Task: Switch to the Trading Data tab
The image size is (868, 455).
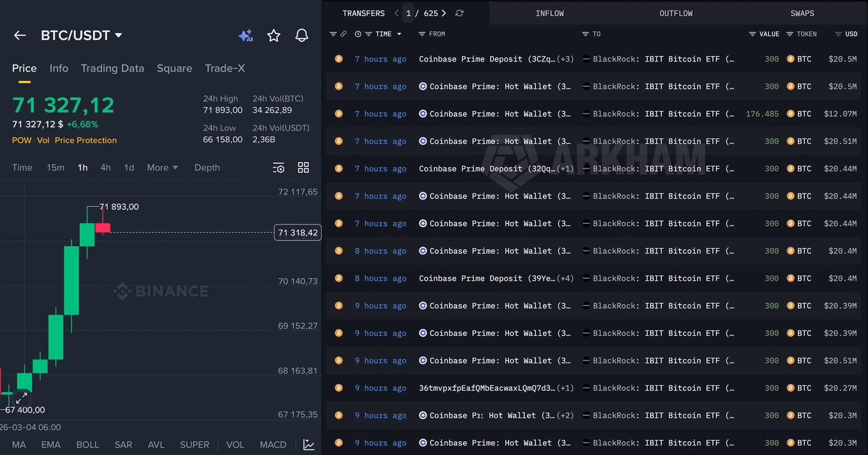Action: (112, 68)
